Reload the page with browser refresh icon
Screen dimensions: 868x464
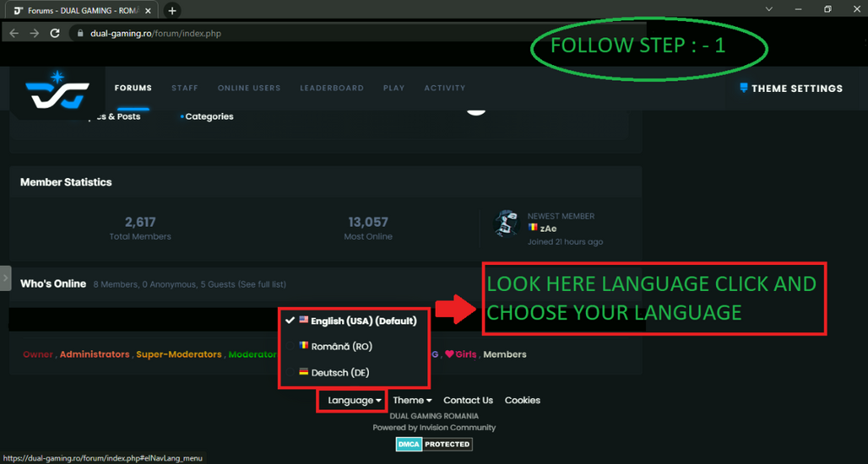pyautogui.click(x=56, y=33)
